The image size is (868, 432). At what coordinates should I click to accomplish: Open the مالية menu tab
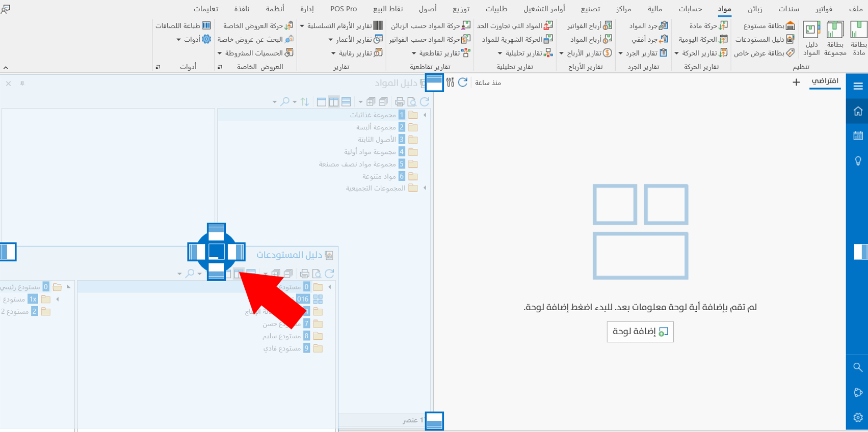[x=654, y=9]
